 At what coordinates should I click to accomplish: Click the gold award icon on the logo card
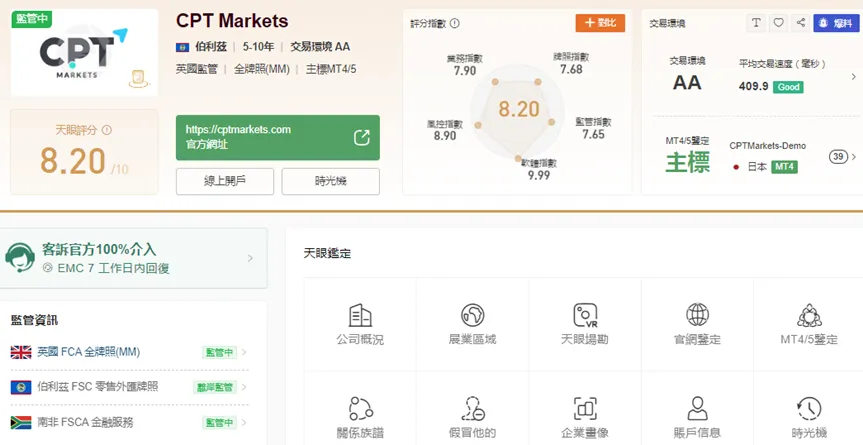pos(139,79)
